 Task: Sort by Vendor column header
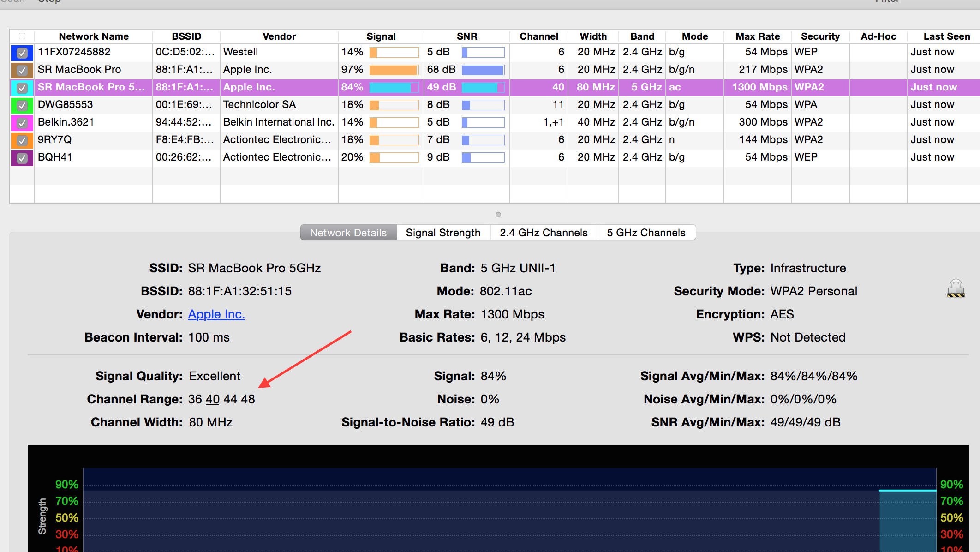point(279,36)
